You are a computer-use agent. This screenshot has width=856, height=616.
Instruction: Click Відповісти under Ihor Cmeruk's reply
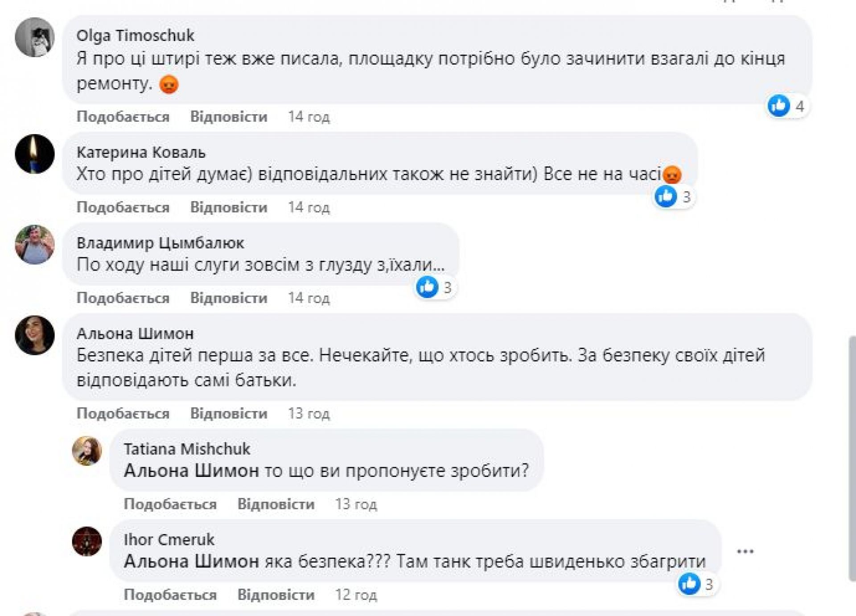276,595
